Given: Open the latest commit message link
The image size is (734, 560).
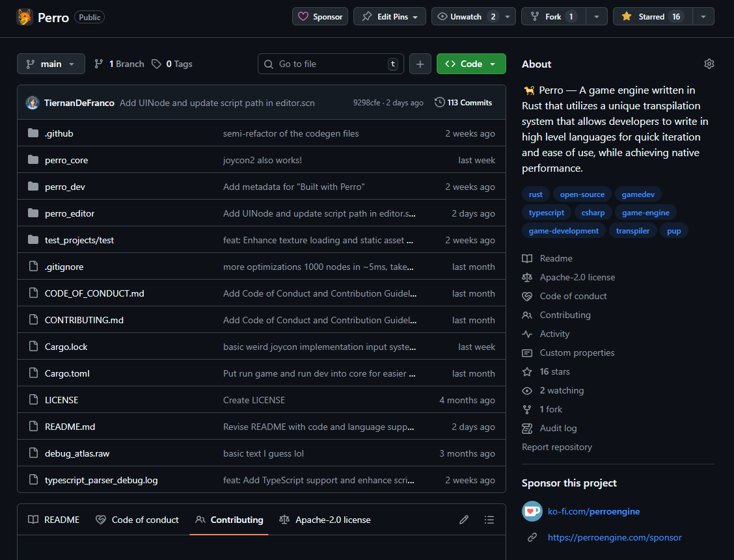Looking at the screenshot, I should click(x=217, y=103).
